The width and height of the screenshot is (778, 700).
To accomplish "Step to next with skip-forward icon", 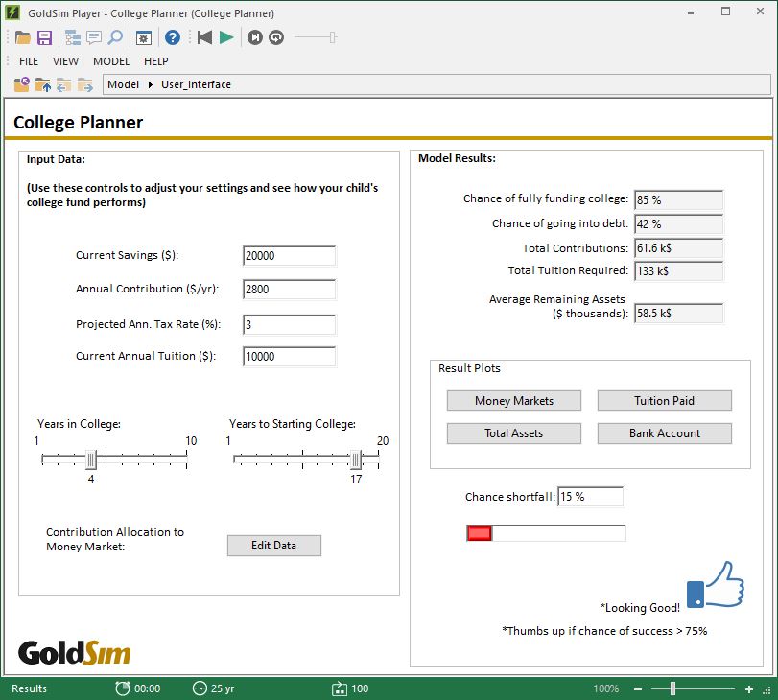I will point(255,37).
